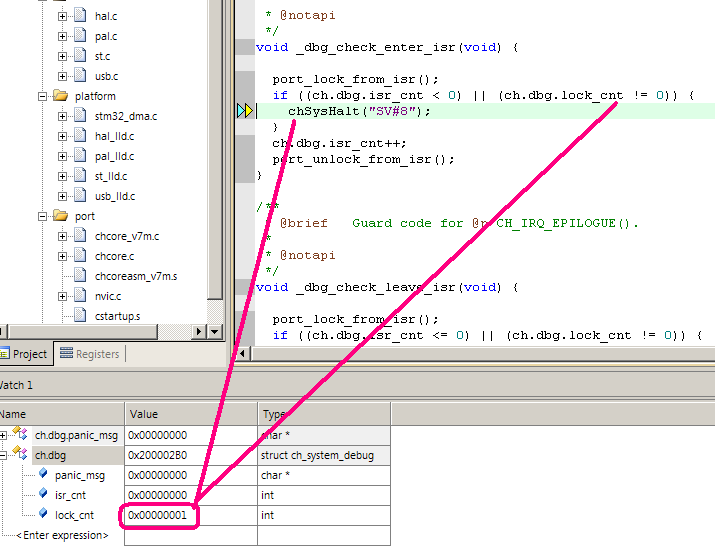Select isr_cnt value 0x00000000
Viewport: 715px width, 556px height.
(x=157, y=495)
